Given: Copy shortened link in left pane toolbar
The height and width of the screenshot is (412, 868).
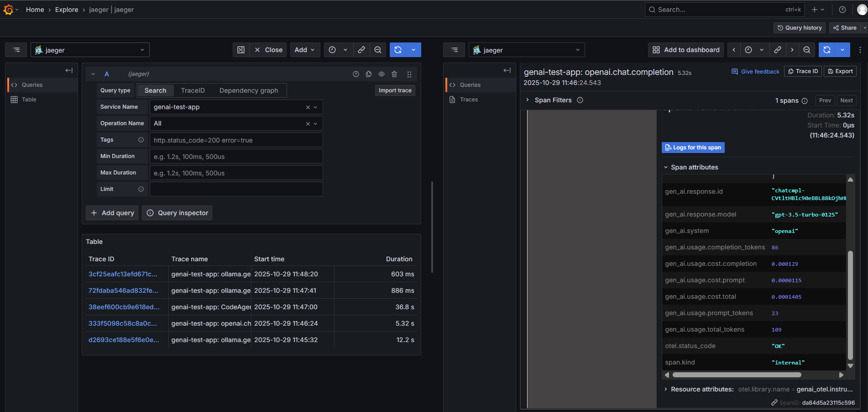Looking at the screenshot, I should 361,50.
